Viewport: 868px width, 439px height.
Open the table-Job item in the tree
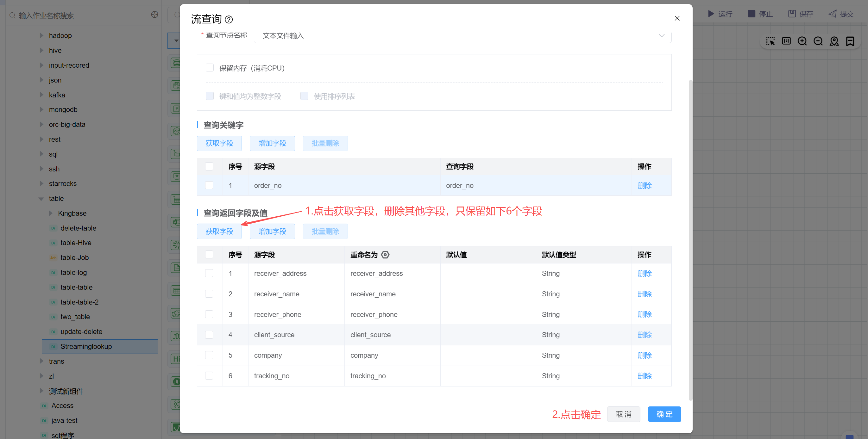click(x=74, y=257)
